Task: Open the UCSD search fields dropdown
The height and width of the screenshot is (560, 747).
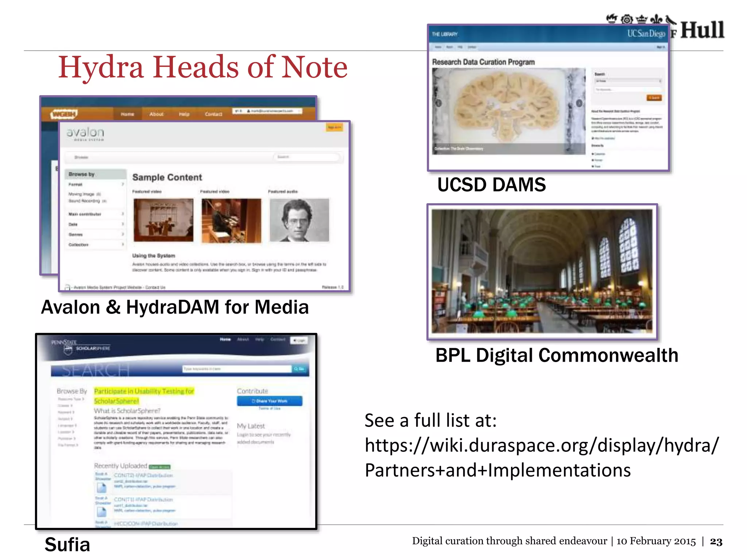Action: (628, 81)
